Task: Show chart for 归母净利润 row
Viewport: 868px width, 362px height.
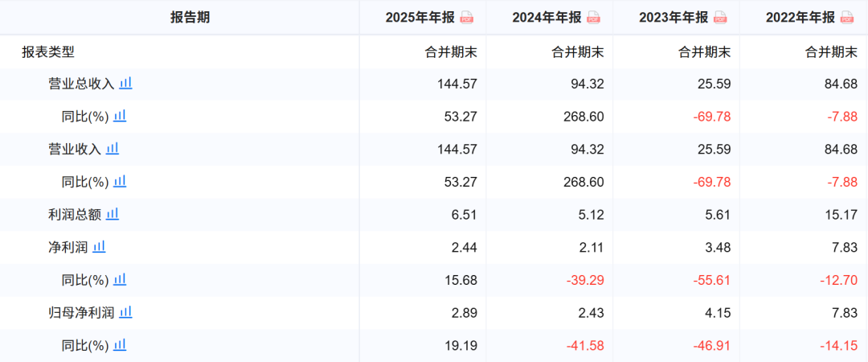Action: tap(125, 312)
